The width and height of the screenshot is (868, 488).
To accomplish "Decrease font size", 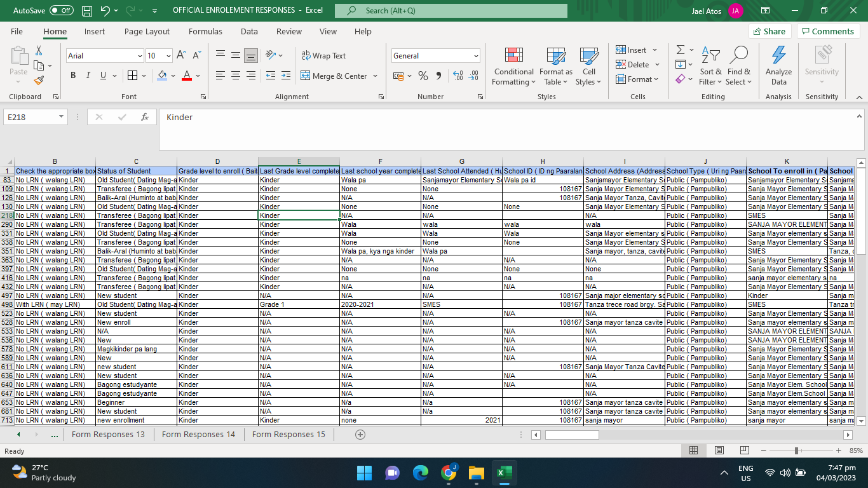I will tap(196, 55).
